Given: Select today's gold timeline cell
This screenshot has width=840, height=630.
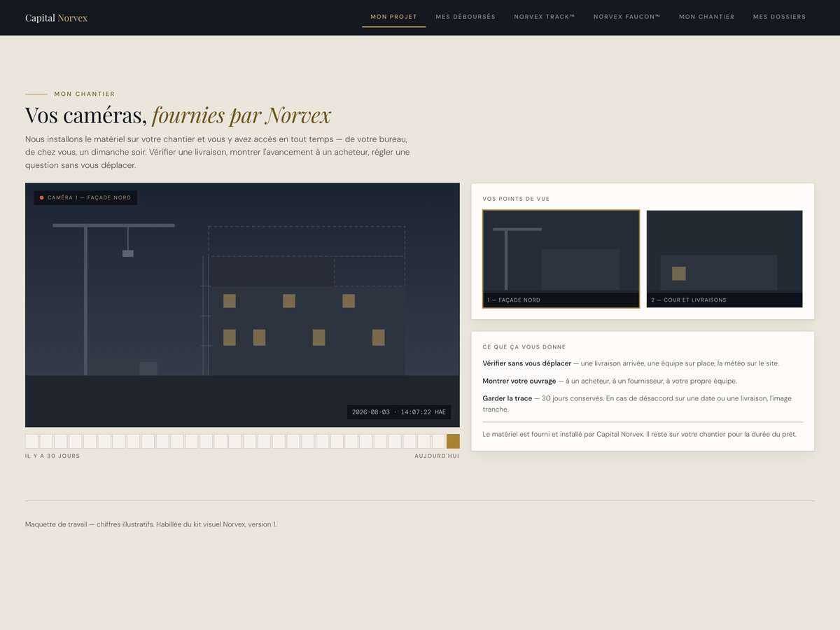Looking at the screenshot, I should (453, 441).
